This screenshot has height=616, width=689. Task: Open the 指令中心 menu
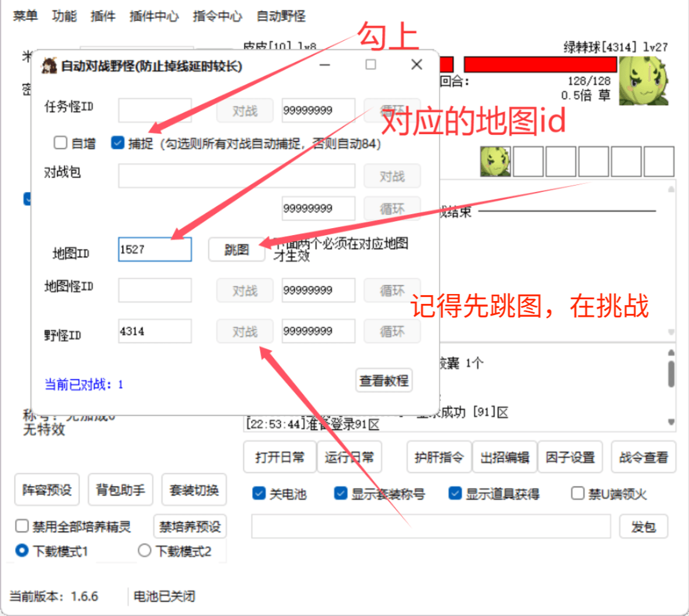217,16
